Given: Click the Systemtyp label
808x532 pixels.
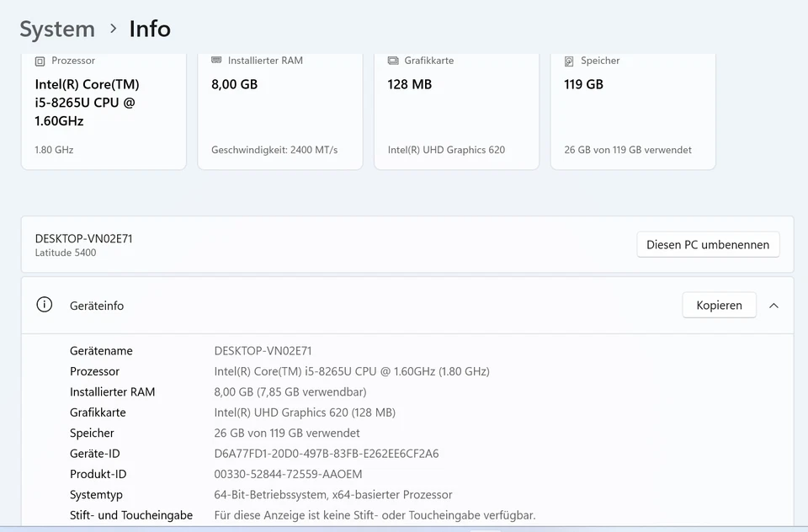Looking at the screenshot, I should [96, 495].
